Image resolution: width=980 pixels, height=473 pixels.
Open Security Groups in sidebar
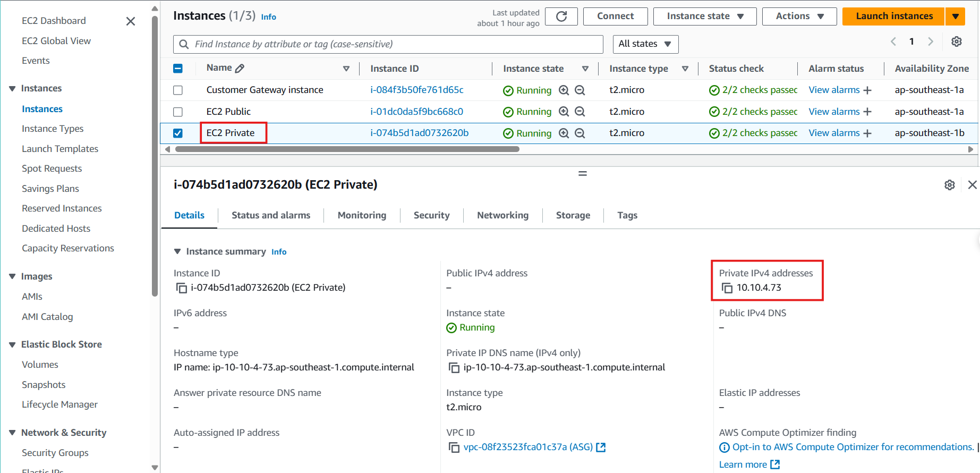55,453
